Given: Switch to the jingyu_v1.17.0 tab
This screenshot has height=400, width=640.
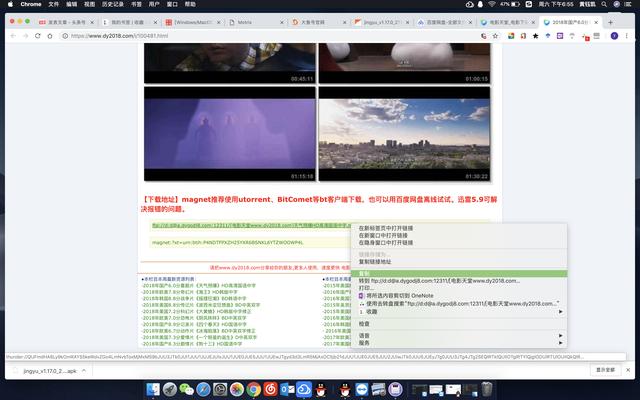Looking at the screenshot, I should pos(380,22).
